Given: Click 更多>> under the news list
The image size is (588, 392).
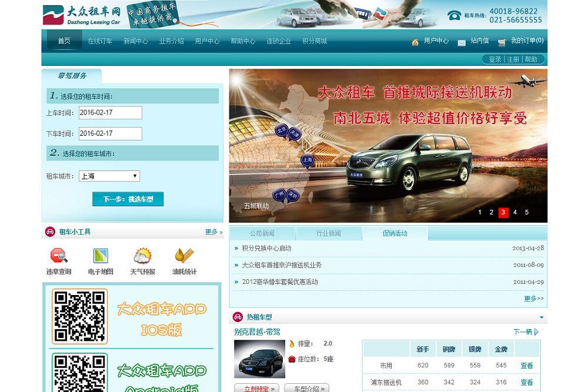Looking at the screenshot, I should (534, 299).
